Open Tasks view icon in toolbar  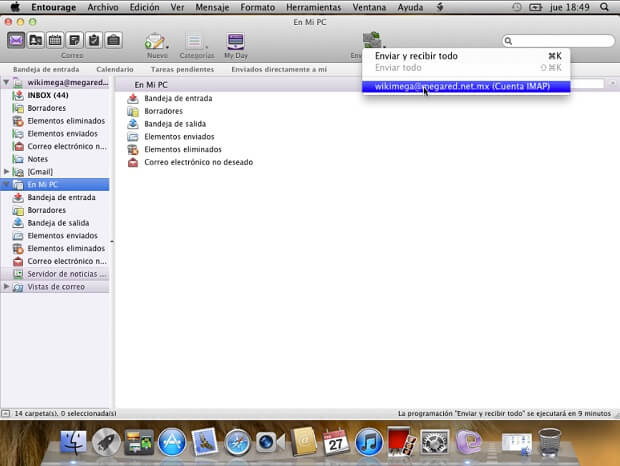tap(94, 40)
